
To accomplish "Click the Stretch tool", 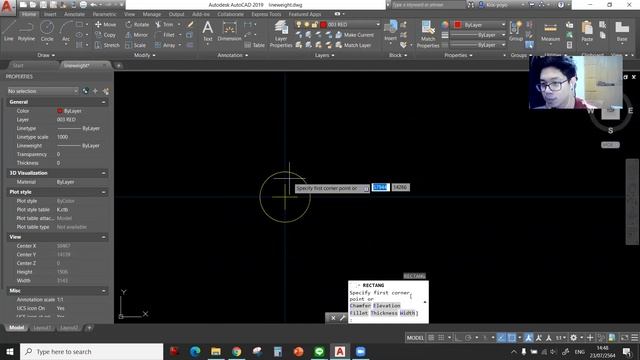I will click(107, 45).
